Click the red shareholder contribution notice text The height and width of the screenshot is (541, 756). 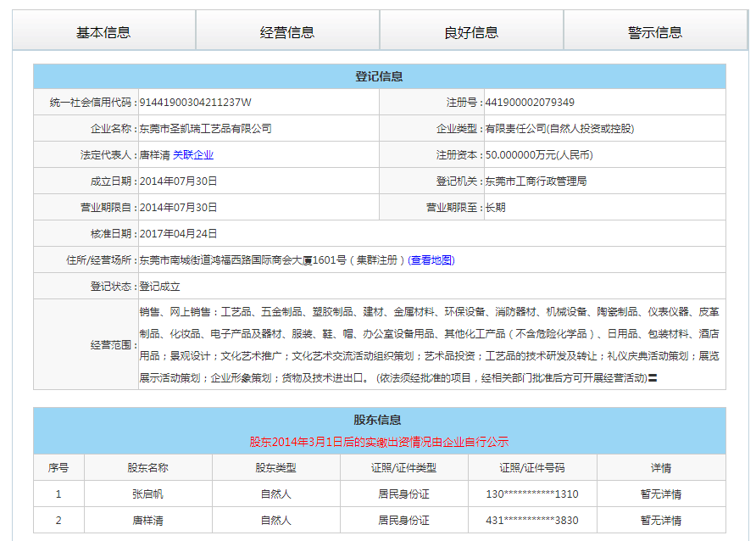click(379, 442)
